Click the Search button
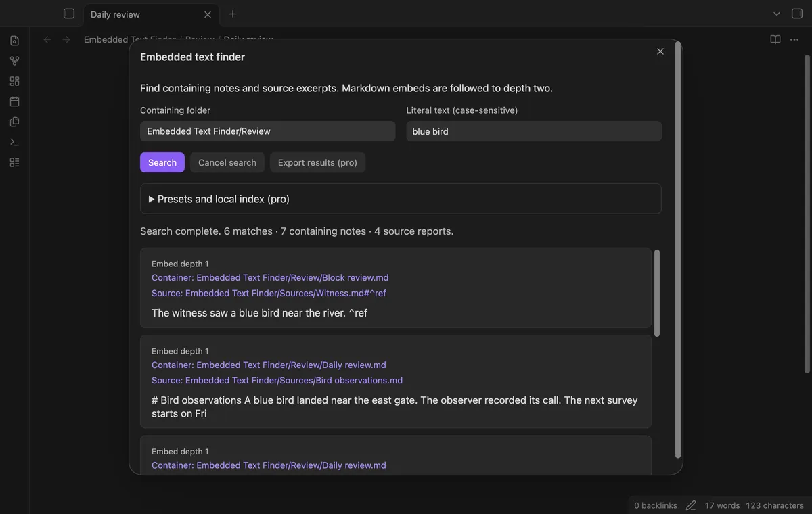Viewport: 812px width, 514px height. [x=162, y=162]
